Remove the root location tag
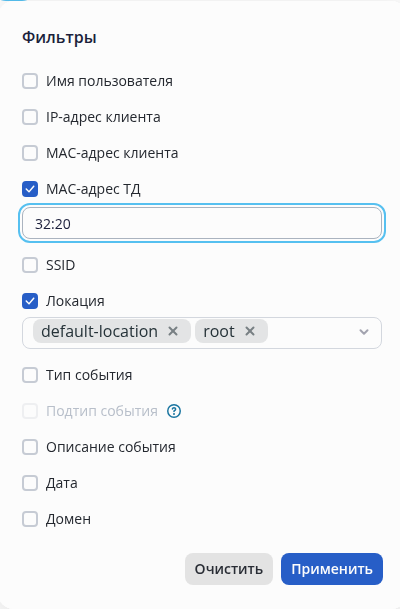This screenshot has height=609, width=400. click(x=250, y=331)
